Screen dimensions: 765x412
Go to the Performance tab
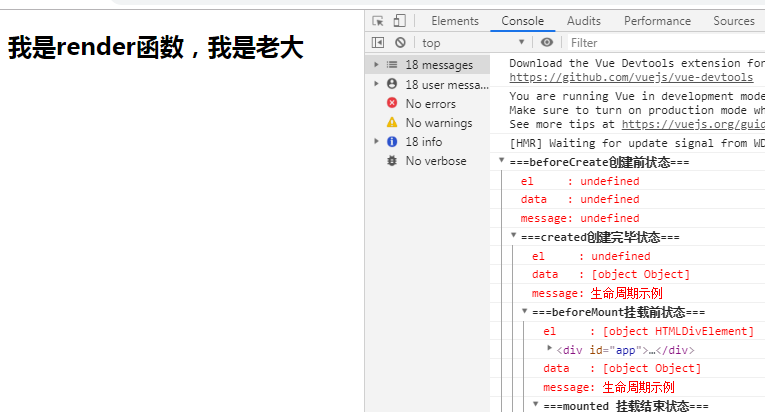point(657,21)
